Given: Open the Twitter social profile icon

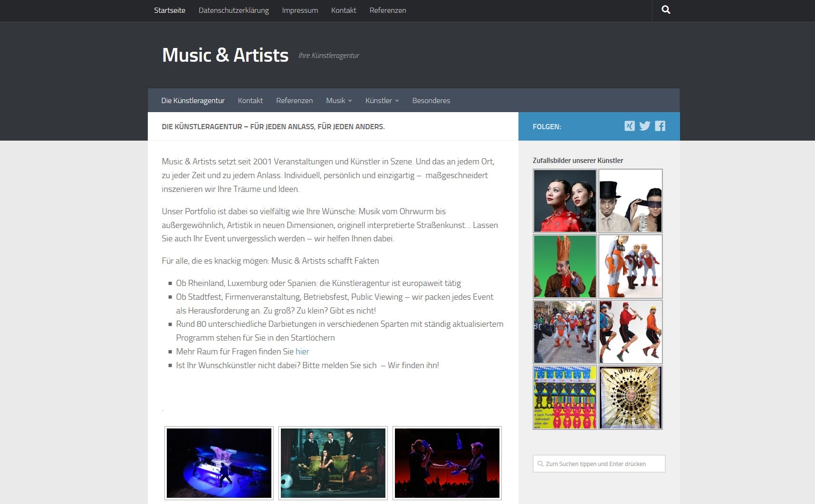Looking at the screenshot, I should pos(644,126).
